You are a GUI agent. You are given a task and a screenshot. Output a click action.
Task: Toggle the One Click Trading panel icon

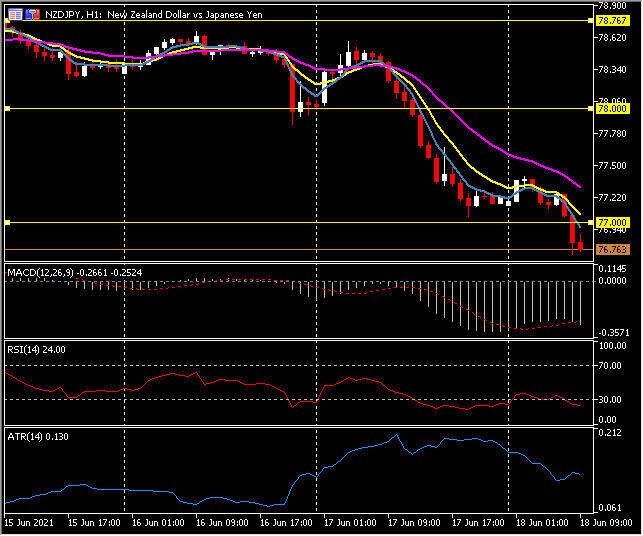(32, 15)
